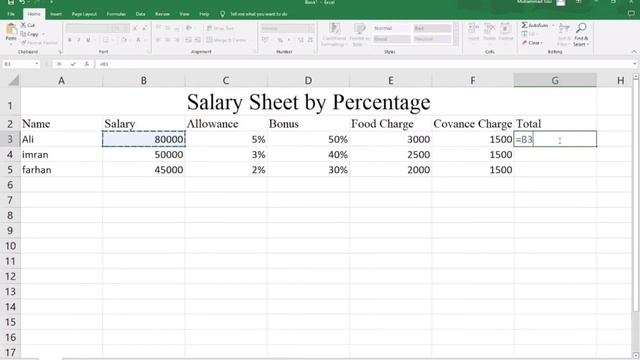Click the Undo arrow in quick access toolbar
This screenshot has width=640, height=360.
(22, 2)
